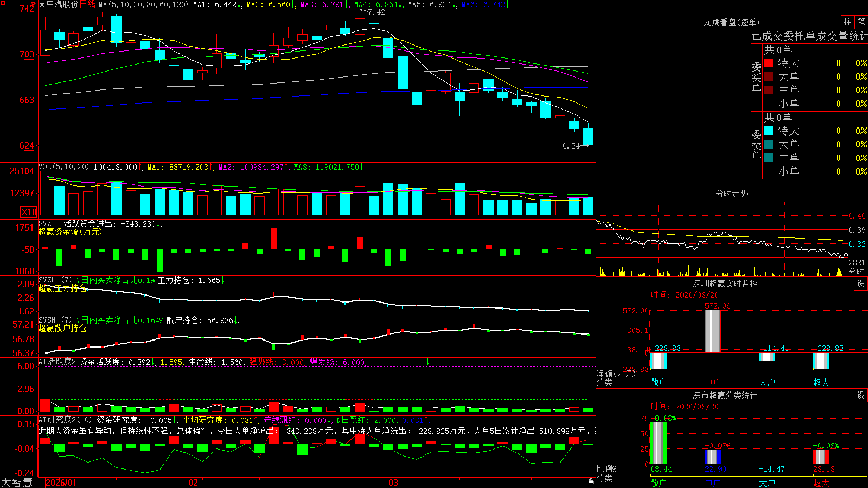Click the lock icon at chart bottom-right
This screenshot has height=488, width=868.
591,481
